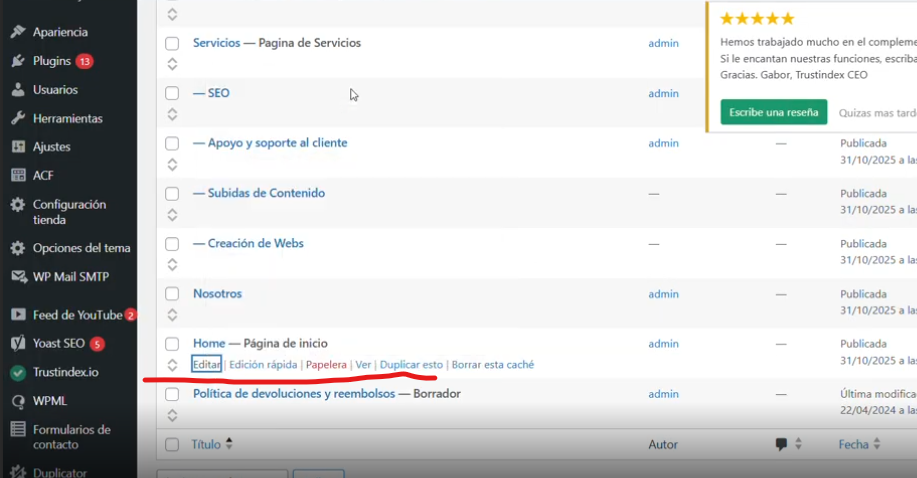Click the Feed de YouTube play icon
This screenshot has height=478, width=917.
[18, 315]
